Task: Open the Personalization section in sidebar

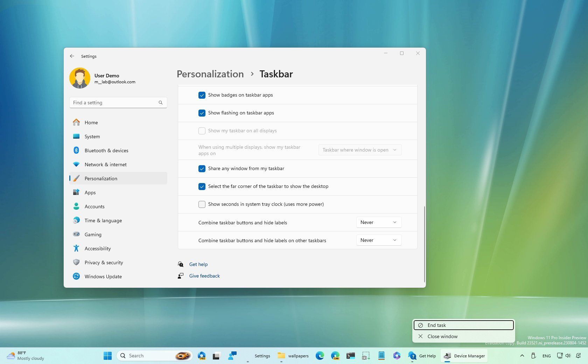Action: [101, 178]
